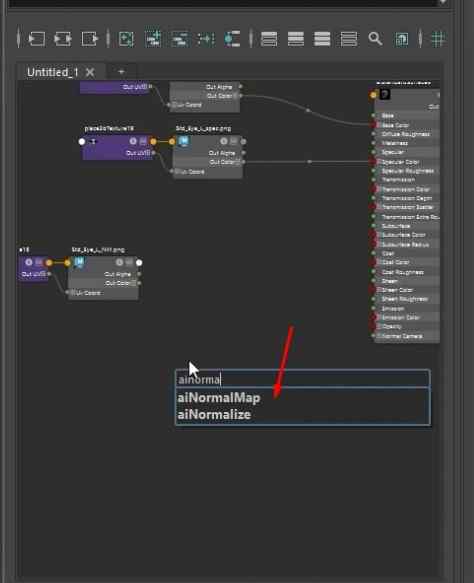Image resolution: width=474 pixels, height=583 pixels.
Task: Click the Opacity attribute
Action: (x=391, y=326)
